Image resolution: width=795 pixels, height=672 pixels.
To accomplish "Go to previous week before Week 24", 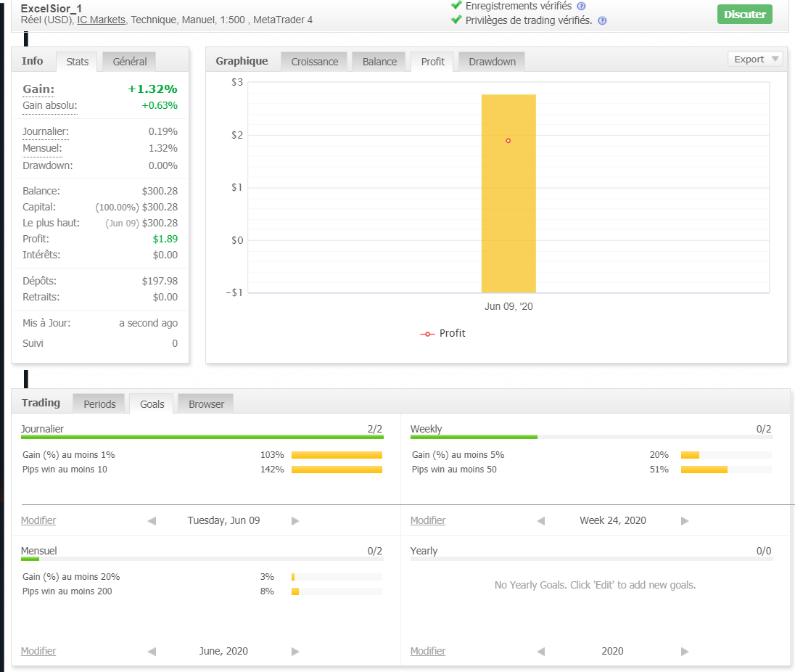I will [541, 521].
